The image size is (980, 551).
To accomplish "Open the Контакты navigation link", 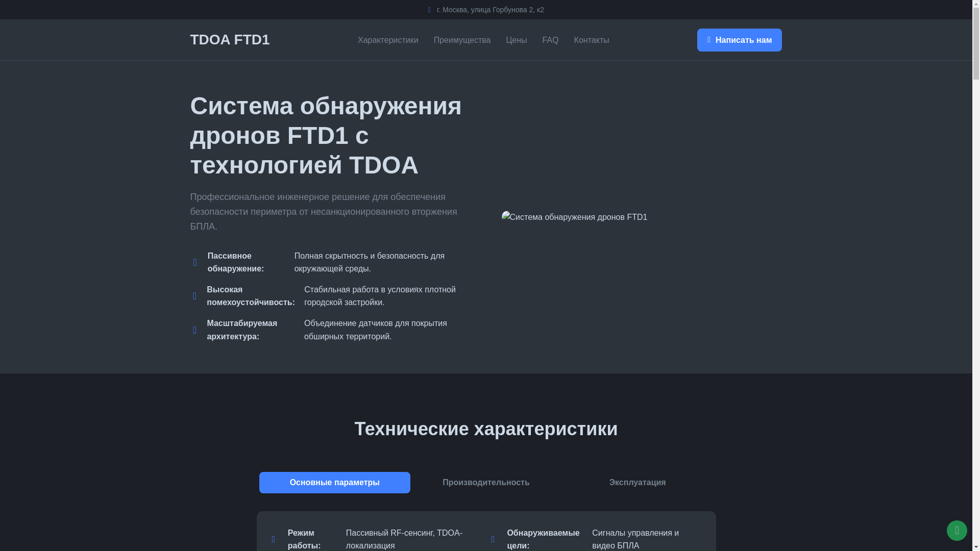I will coord(591,40).
